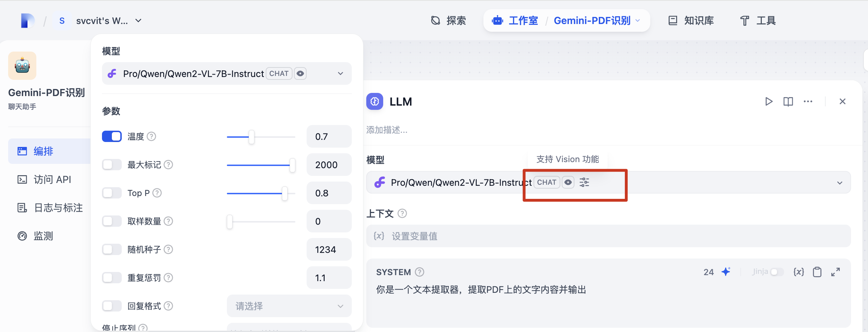Open the LLM node more options menu
The height and width of the screenshot is (332, 868).
tap(808, 102)
